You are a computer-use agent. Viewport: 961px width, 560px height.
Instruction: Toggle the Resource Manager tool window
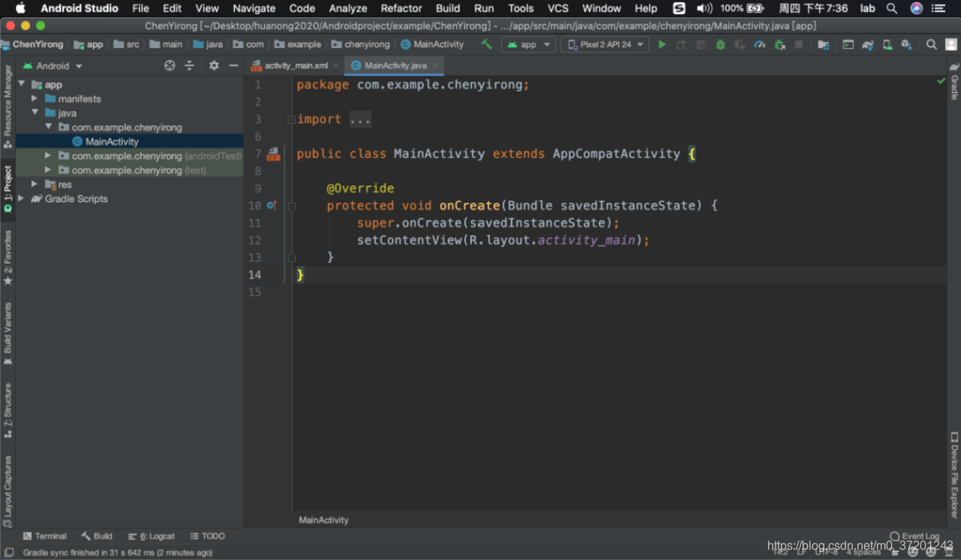click(x=8, y=106)
